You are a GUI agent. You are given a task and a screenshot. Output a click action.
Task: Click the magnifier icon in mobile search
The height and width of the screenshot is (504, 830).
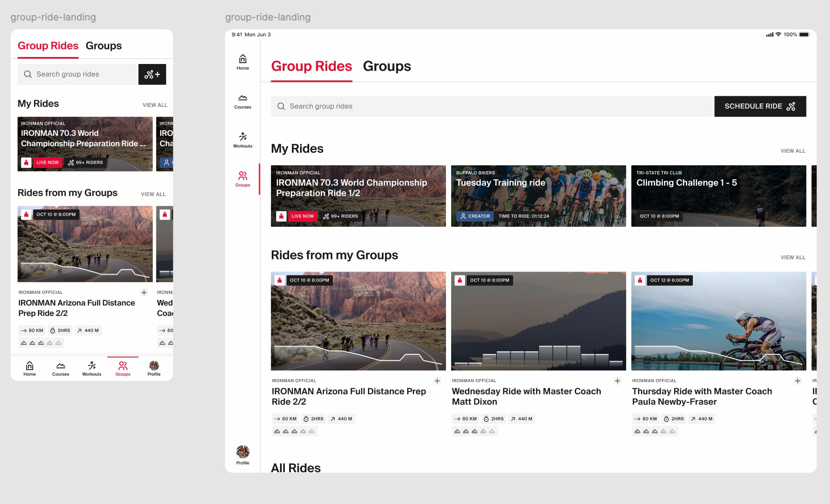[x=28, y=74]
